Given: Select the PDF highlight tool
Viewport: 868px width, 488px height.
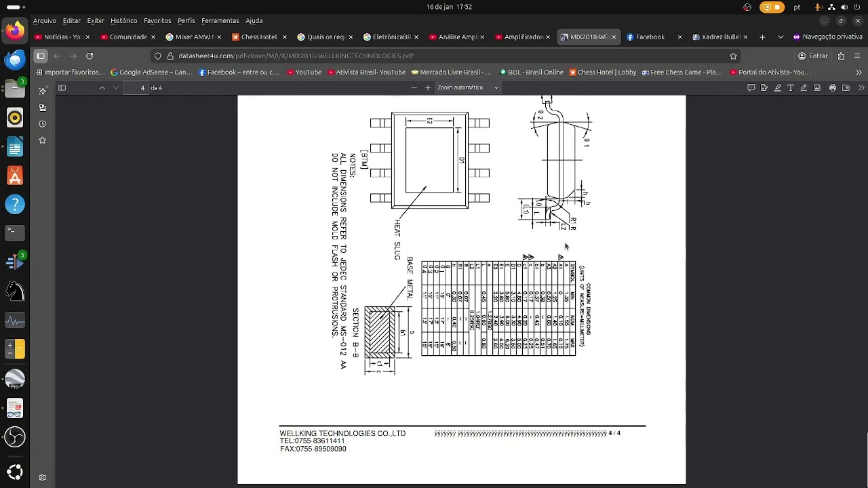Looking at the screenshot, I should click(x=777, y=87).
